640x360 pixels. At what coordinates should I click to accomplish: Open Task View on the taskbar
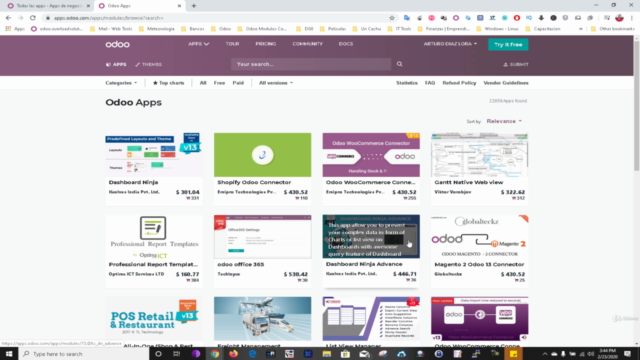point(177,354)
